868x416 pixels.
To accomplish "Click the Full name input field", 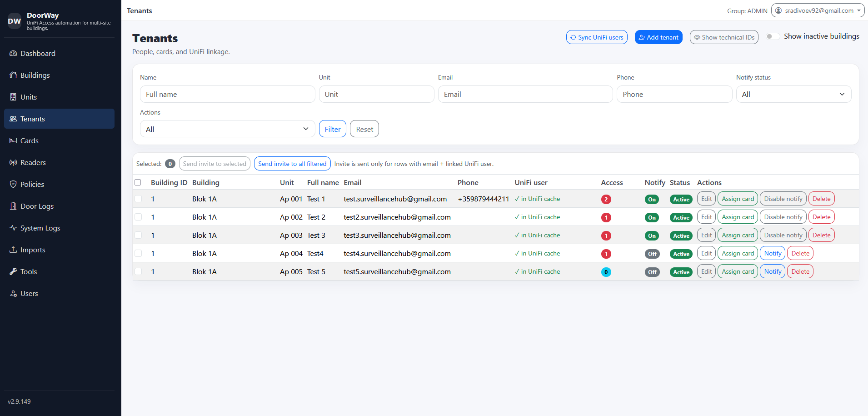I will (227, 94).
